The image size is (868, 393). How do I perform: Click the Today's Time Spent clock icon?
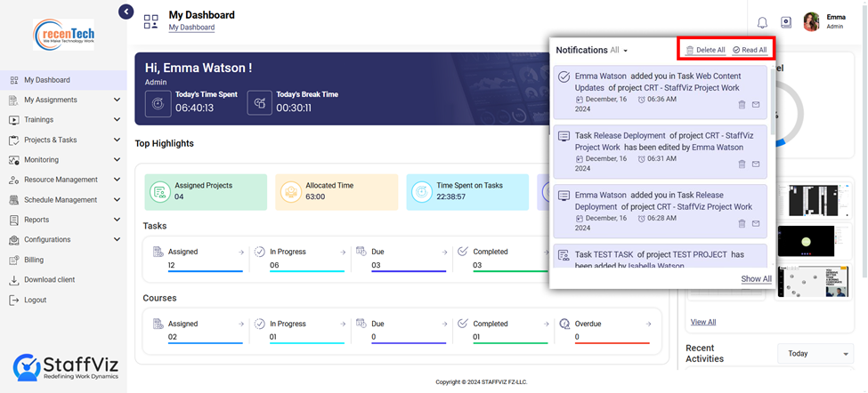tap(158, 103)
